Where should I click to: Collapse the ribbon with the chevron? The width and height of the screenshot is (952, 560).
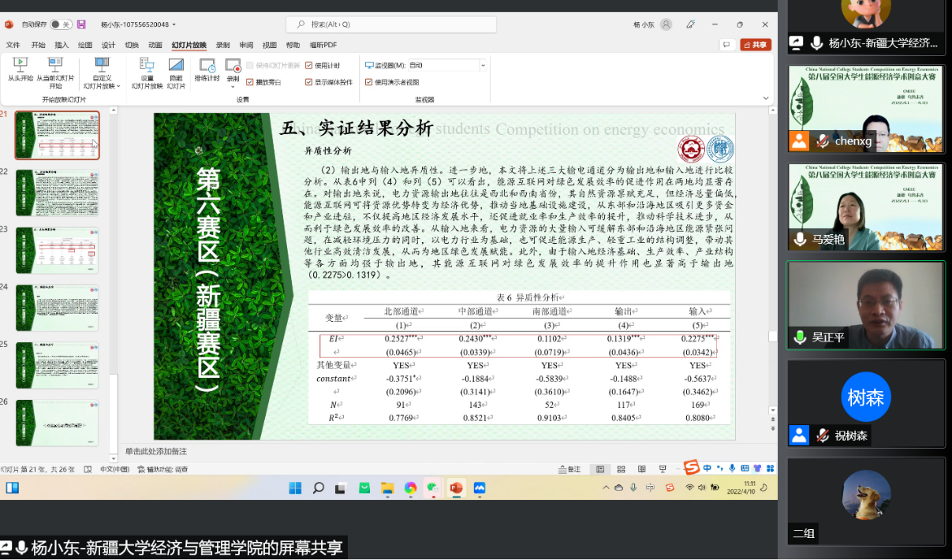click(766, 99)
